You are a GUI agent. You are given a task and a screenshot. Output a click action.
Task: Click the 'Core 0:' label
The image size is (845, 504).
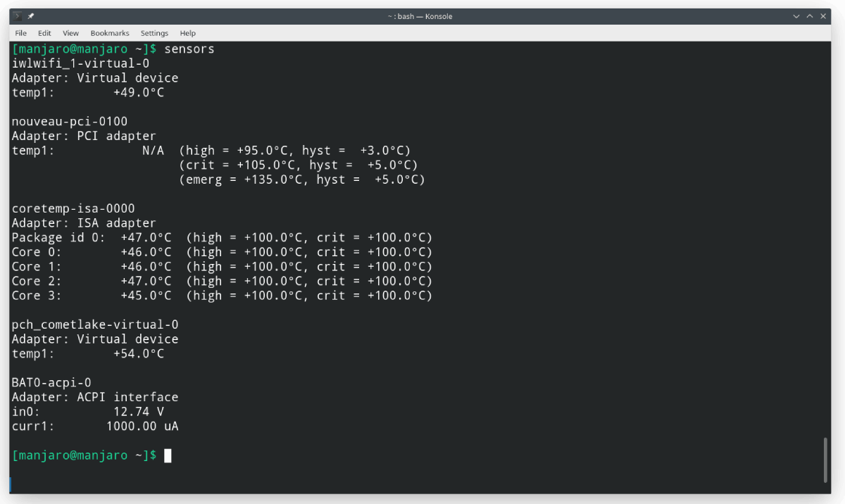(37, 252)
